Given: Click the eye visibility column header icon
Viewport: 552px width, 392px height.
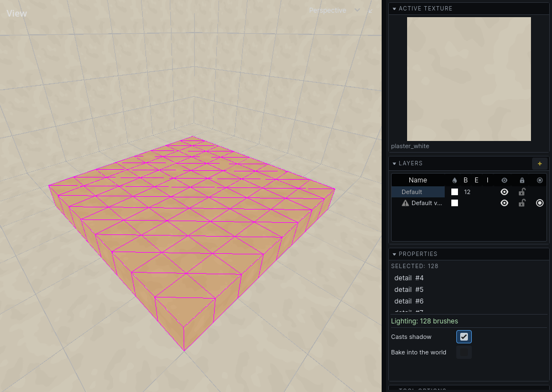Looking at the screenshot, I should [x=504, y=180].
